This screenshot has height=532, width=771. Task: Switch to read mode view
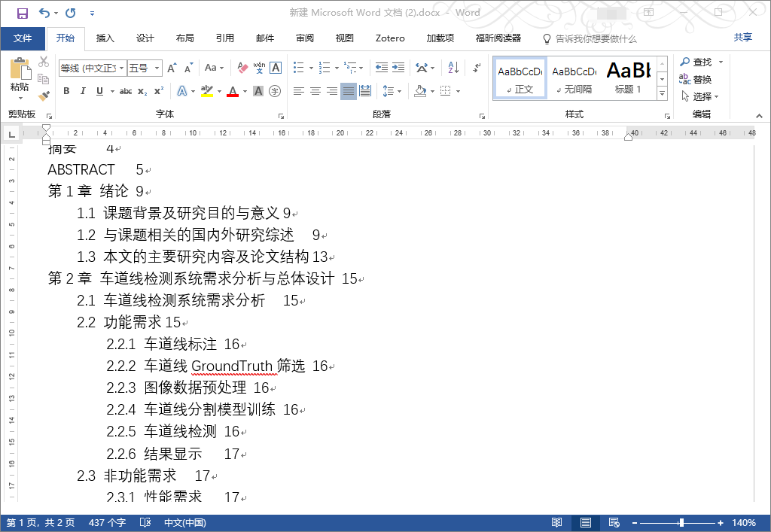[x=556, y=523]
